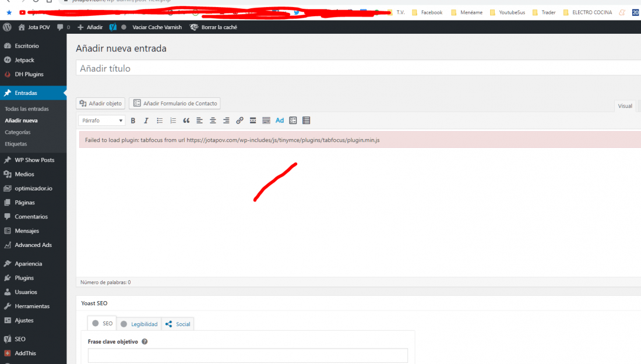
Task: Click Número de palabras status text
Action: (105, 282)
